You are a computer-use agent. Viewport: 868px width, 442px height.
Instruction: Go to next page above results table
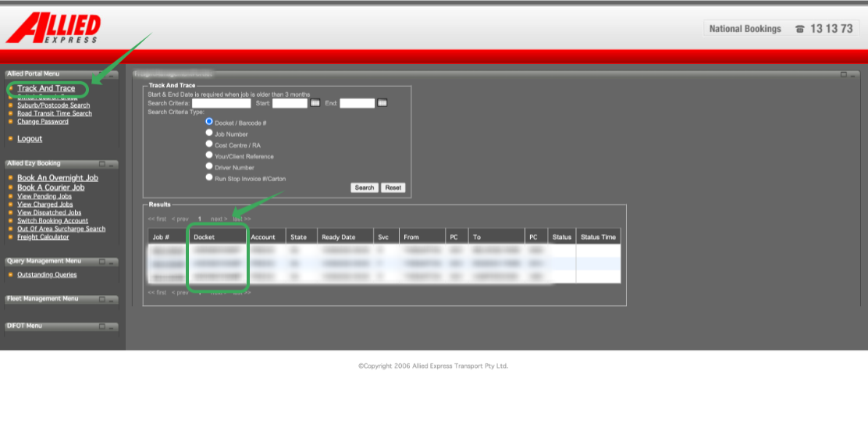tap(219, 219)
